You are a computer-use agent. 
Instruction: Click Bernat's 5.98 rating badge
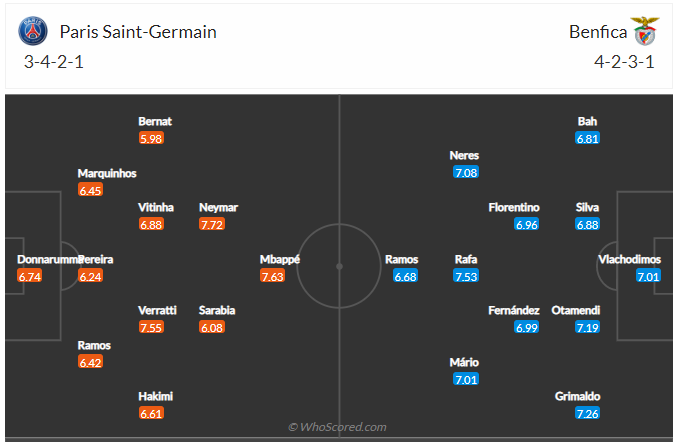(151, 138)
